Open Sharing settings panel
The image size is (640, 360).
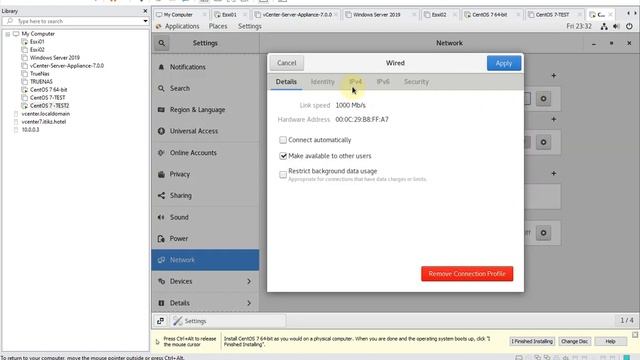205,196
